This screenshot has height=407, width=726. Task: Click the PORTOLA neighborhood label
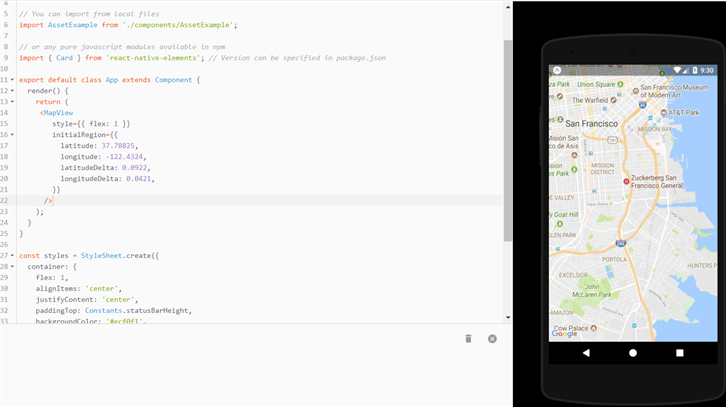coord(614,259)
